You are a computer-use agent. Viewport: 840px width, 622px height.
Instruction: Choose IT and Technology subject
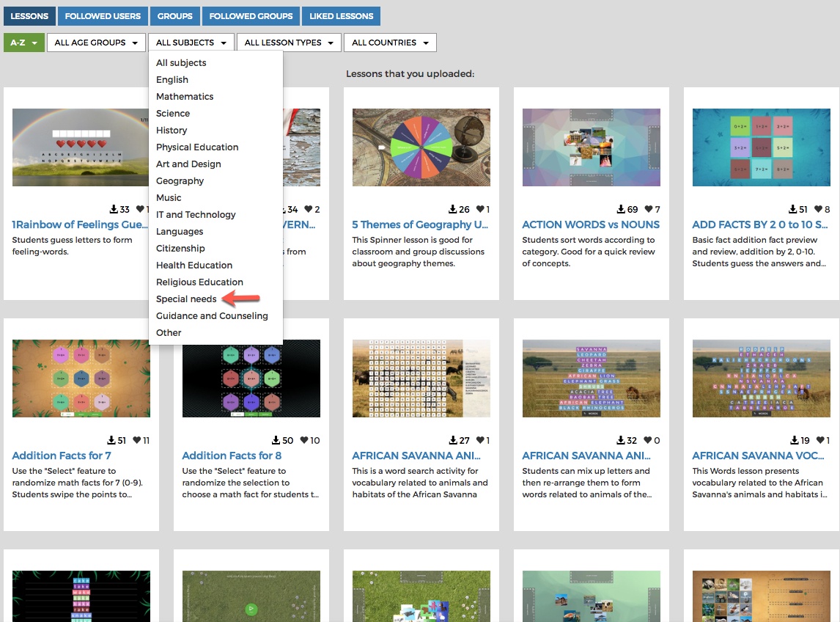(196, 214)
